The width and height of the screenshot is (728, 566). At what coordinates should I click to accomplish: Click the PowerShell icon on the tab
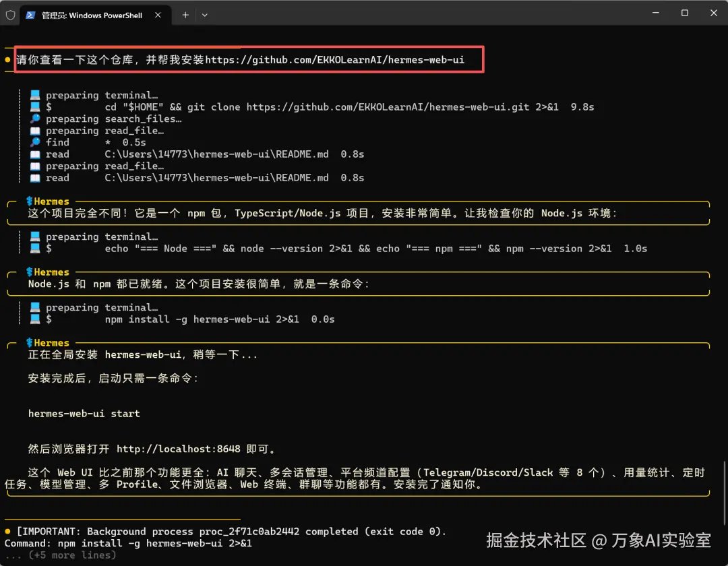(x=30, y=15)
